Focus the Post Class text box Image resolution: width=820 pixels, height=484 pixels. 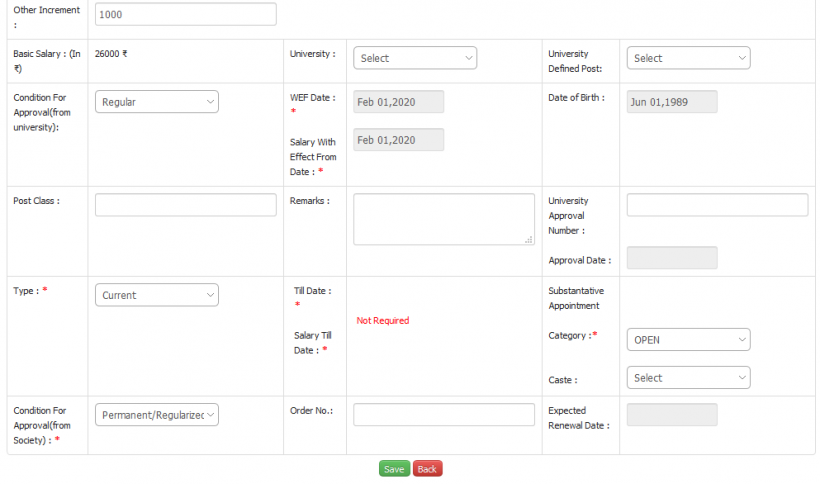(186, 205)
